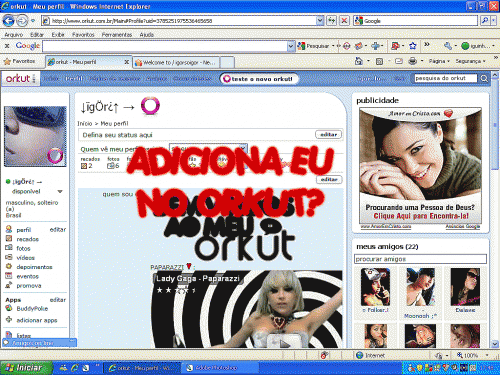Click the page vertical scrollbar down arrow

pyautogui.click(x=495, y=344)
